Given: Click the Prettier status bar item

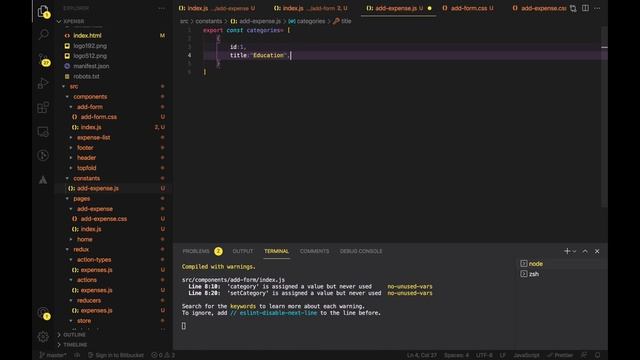Looking at the screenshot, I should tap(560, 355).
